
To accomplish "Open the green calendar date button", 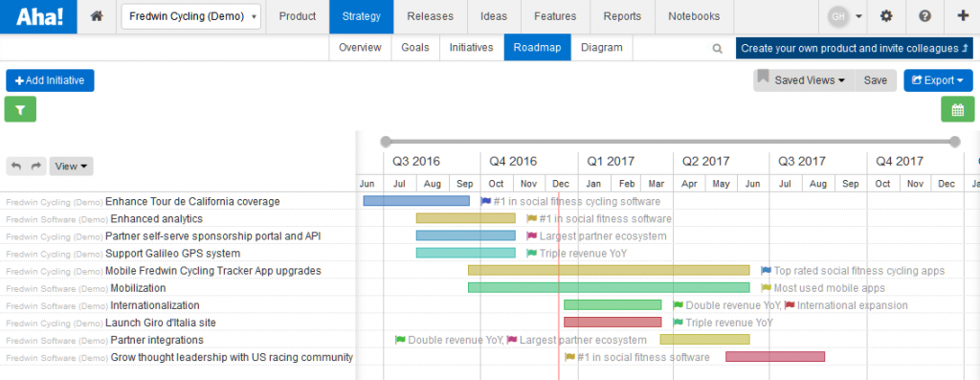I will pos(957,109).
